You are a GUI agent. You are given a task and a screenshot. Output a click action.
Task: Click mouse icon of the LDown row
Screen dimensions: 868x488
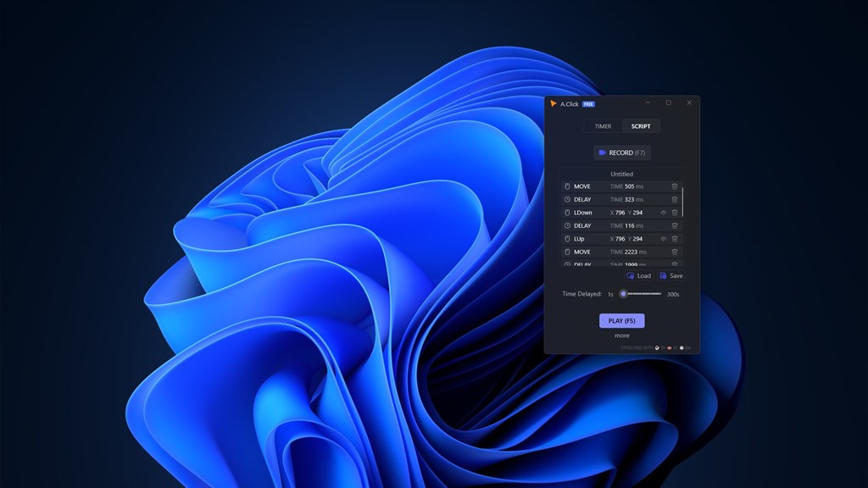click(567, 213)
